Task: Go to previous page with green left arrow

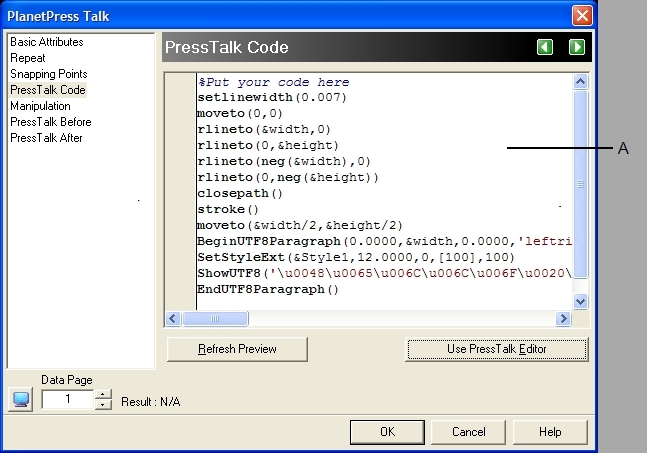Action: click(x=545, y=47)
